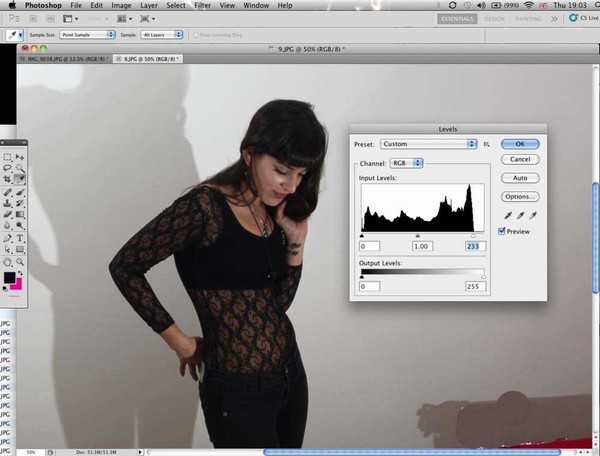Click the gray point eyedropper in Levels
The width and height of the screenshot is (600, 456).
[522, 215]
